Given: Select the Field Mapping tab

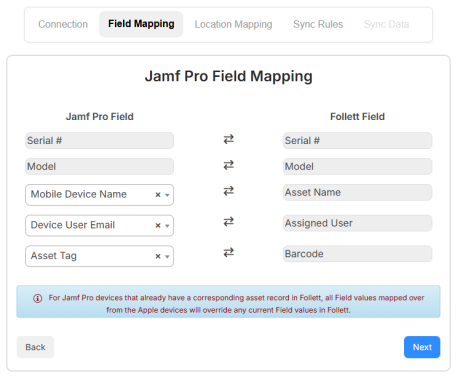Looking at the screenshot, I should [141, 24].
